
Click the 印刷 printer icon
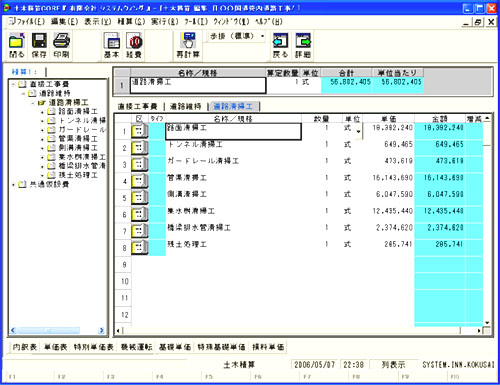click(x=61, y=41)
